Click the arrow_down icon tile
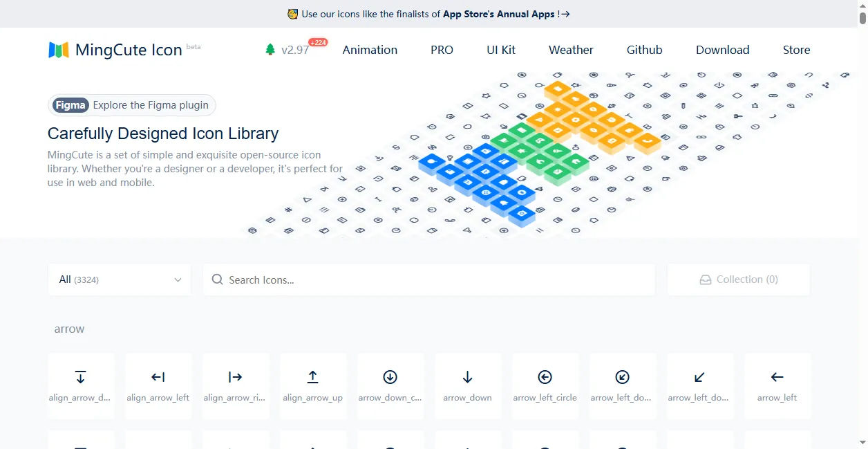Screen dimensions: 868x449 click(x=467, y=385)
